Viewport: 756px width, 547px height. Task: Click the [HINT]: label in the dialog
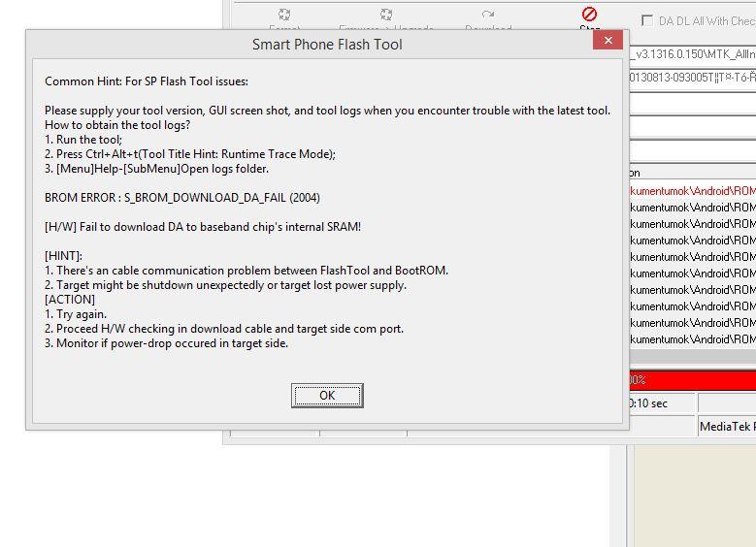pos(63,255)
